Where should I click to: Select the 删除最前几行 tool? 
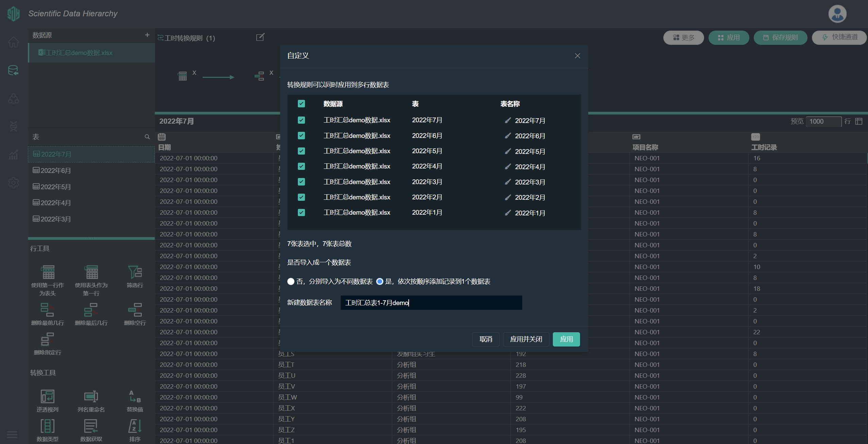click(48, 314)
